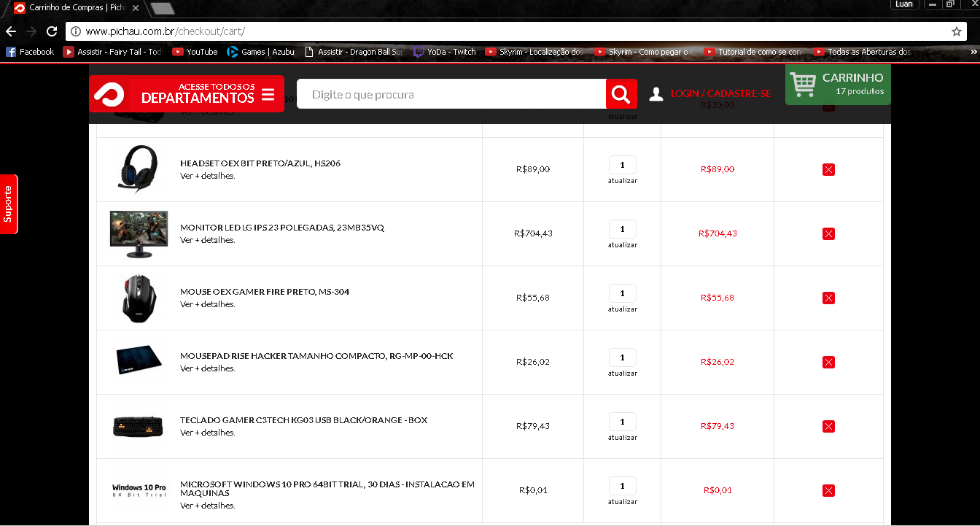Click 'atualizar' under Mousepad Rise quantity
Viewport: 980px width, 526px height.
(x=623, y=374)
